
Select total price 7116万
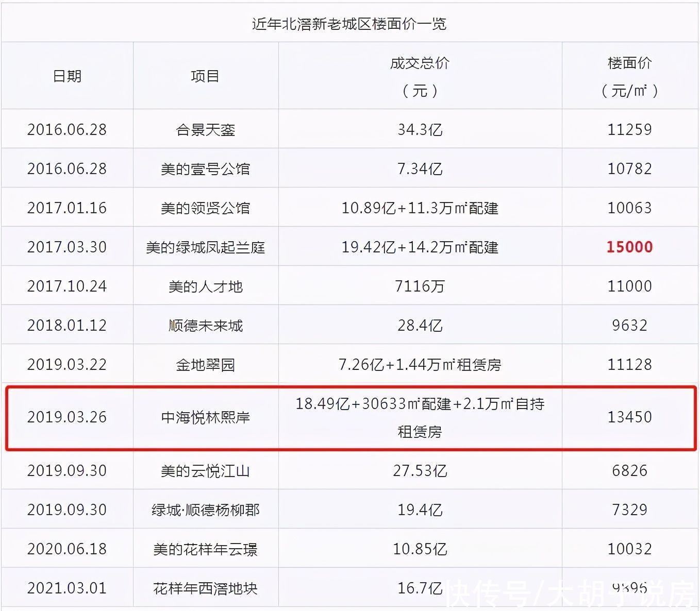[420, 286]
